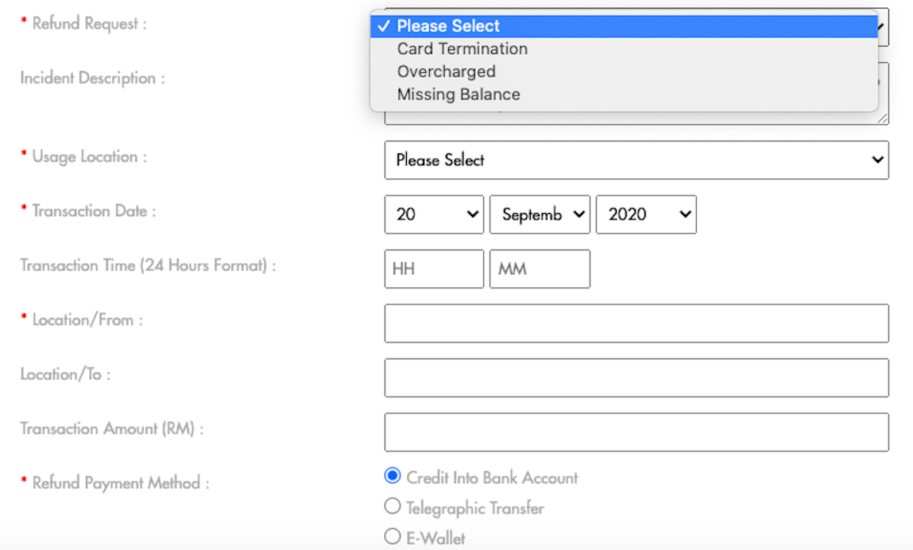The width and height of the screenshot is (913, 550).
Task: Click the HH transaction hour field
Action: [434, 269]
